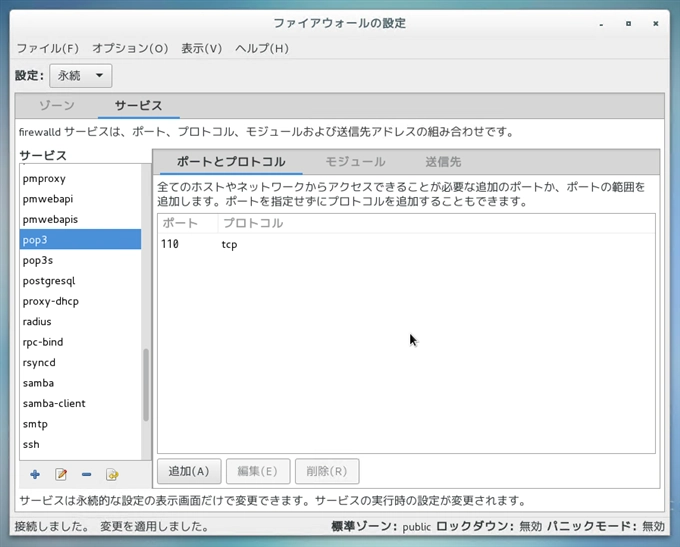Viewport: 680px width, 547px height.
Task: Select radius in the service list
Action: point(80,321)
